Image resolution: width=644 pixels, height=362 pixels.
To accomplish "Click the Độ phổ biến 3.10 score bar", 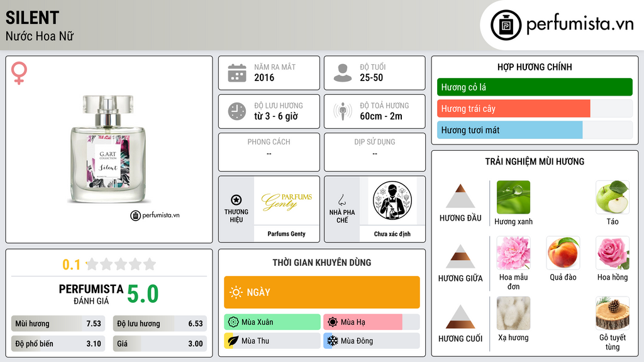I will (58, 344).
